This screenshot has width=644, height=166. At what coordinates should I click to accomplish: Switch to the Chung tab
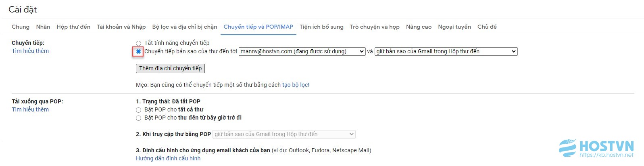(x=21, y=27)
